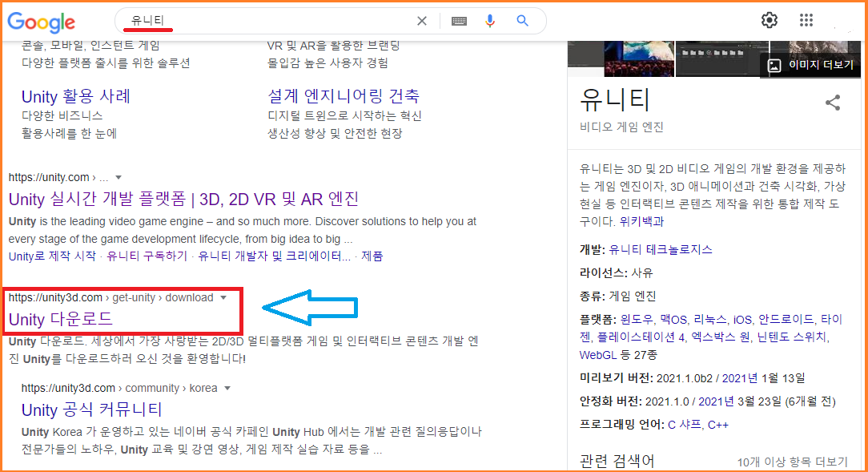Expand dropdown arrow beside community korea URL
868x472 pixels.
pos(227,389)
